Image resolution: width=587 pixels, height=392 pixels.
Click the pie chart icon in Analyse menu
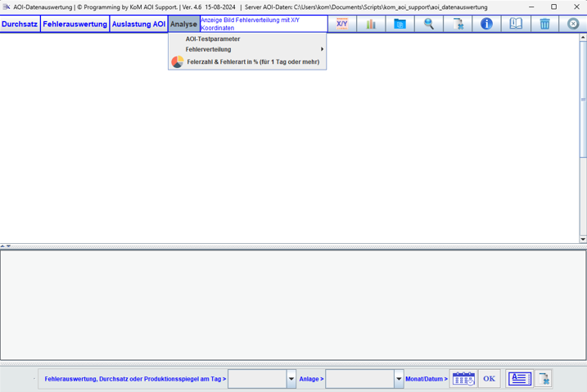pos(178,61)
